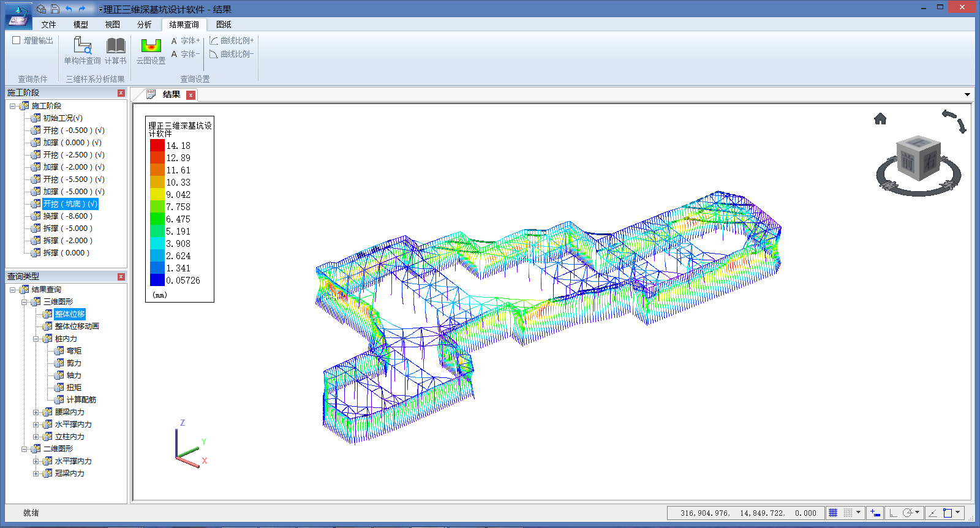Click the Home view icon in viewport

pyautogui.click(x=880, y=119)
